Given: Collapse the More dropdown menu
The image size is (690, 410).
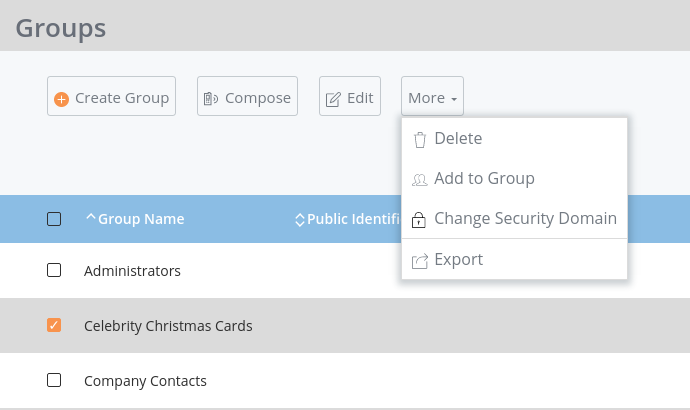Looking at the screenshot, I should click(x=432, y=96).
